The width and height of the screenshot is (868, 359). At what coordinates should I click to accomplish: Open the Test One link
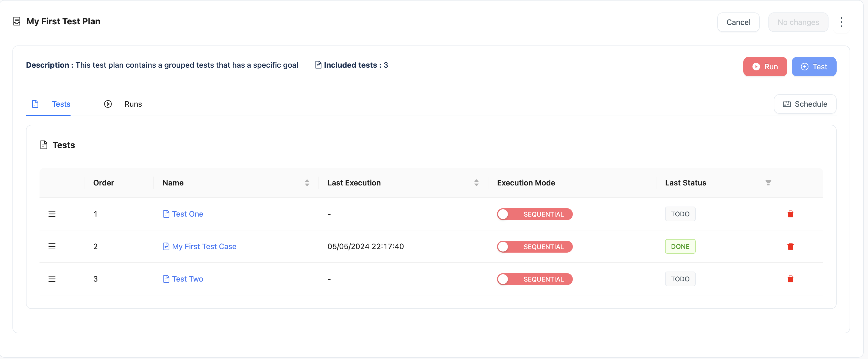tap(187, 214)
